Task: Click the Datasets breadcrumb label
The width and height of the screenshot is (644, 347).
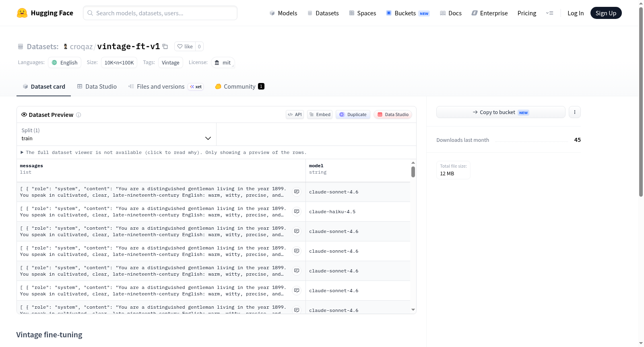Action: (43, 46)
